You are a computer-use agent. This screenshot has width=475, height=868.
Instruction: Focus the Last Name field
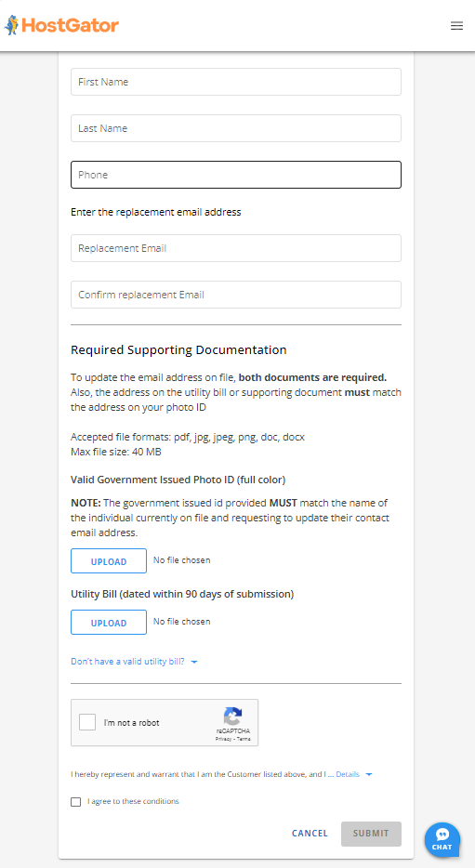236,128
